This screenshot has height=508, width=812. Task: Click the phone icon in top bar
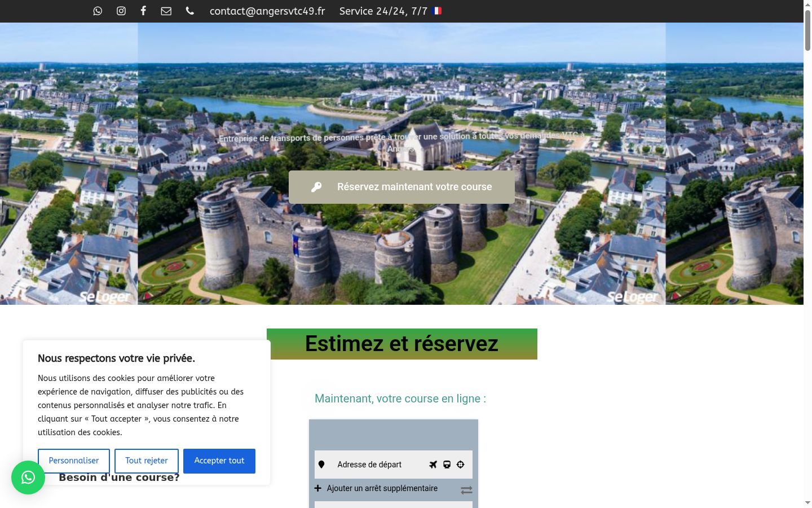pyautogui.click(x=190, y=11)
